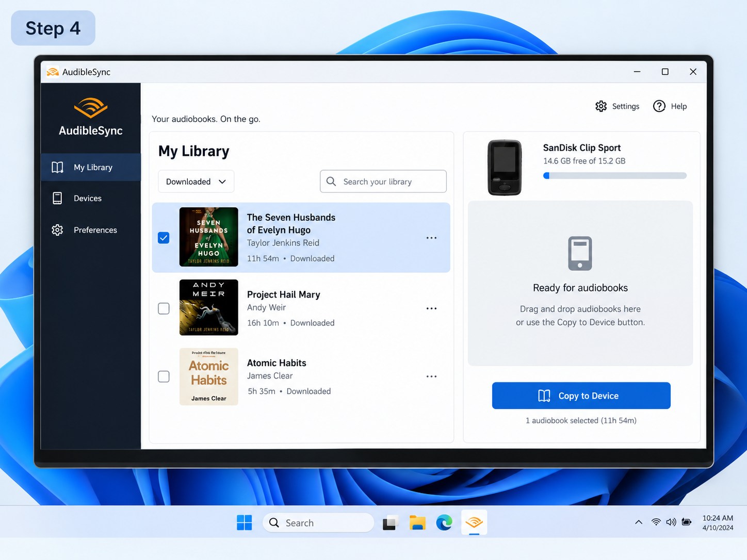
Task: Select the Project Hail Mary cover thumbnail
Action: pos(209,307)
